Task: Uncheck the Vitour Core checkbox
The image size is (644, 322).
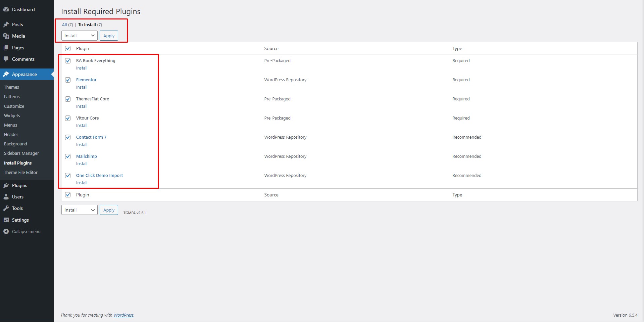Action: pyautogui.click(x=68, y=118)
